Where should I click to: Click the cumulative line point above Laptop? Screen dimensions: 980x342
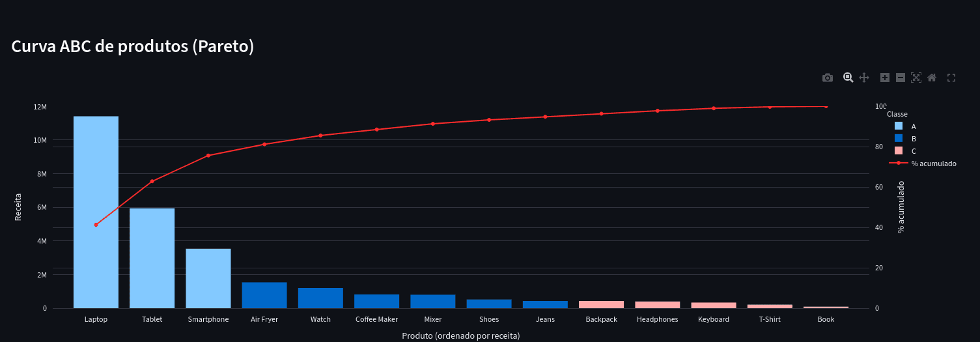pyautogui.click(x=96, y=225)
